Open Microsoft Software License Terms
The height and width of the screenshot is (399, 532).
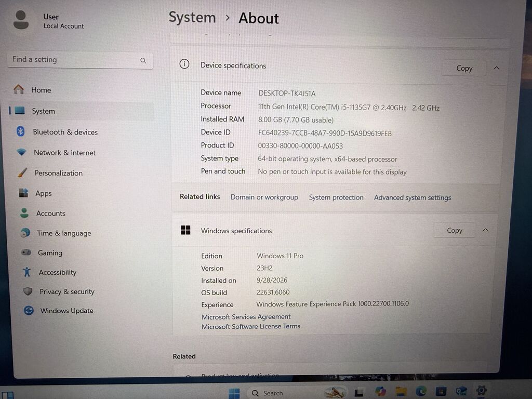251,326
